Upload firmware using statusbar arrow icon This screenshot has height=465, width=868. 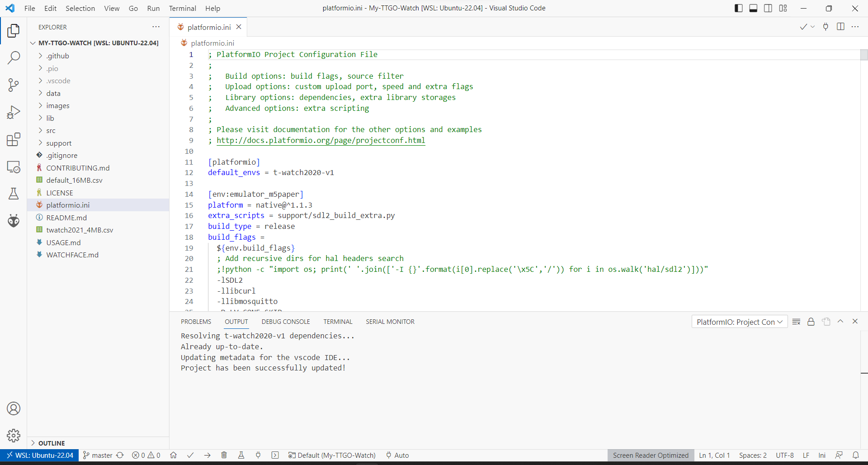pyautogui.click(x=208, y=456)
